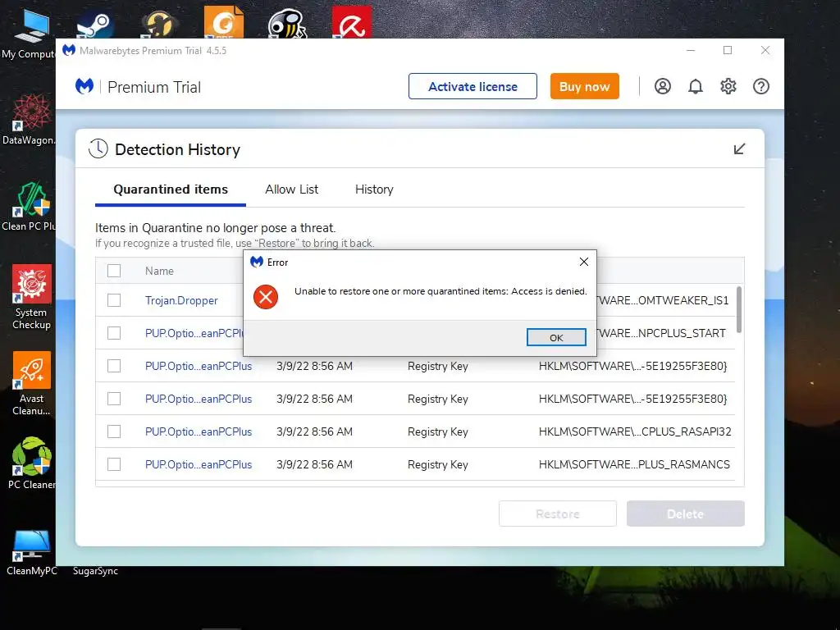Open the My Computer desktop icon
This screenshot has height=630, width=840.
[x=30, y=33]
